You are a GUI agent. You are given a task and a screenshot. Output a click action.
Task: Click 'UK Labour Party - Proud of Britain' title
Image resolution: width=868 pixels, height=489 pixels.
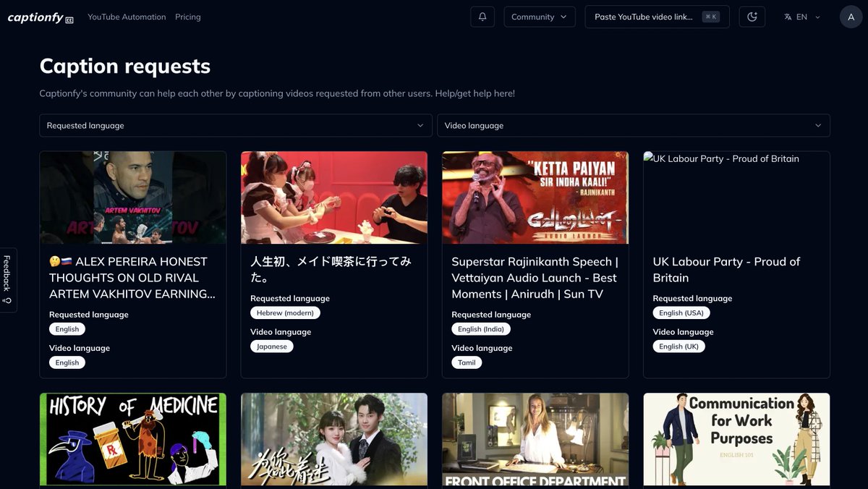(x=726, y=270)
